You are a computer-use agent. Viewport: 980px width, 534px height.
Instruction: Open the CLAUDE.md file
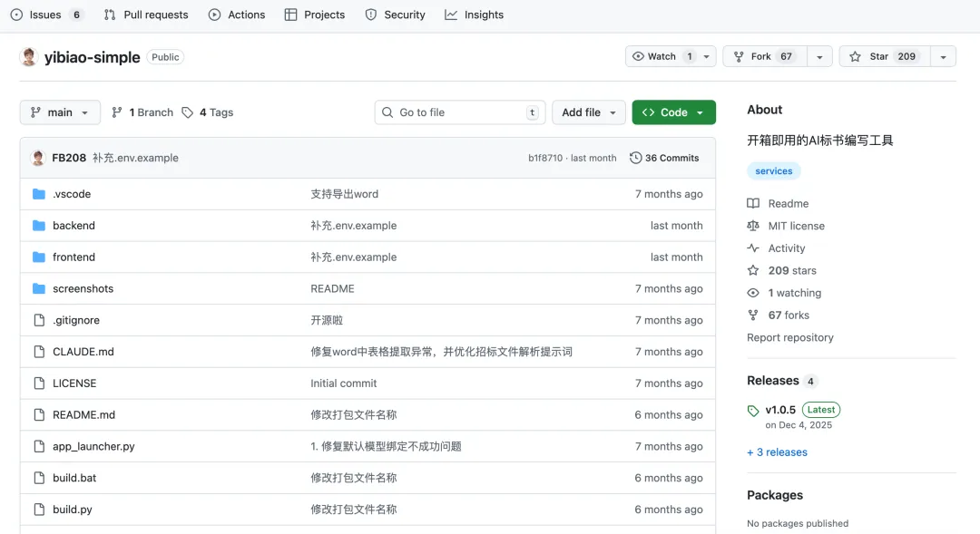coord(83,352)
